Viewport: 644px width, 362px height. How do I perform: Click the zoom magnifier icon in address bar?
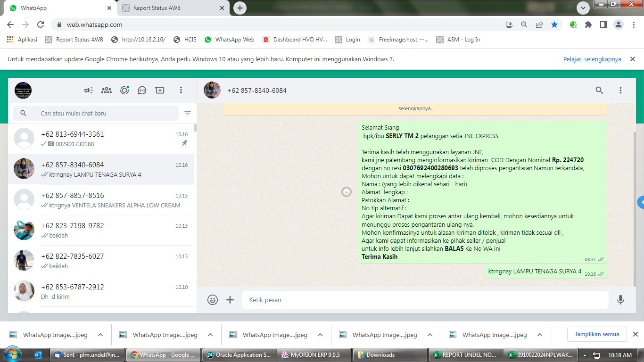tap(524, 25)
